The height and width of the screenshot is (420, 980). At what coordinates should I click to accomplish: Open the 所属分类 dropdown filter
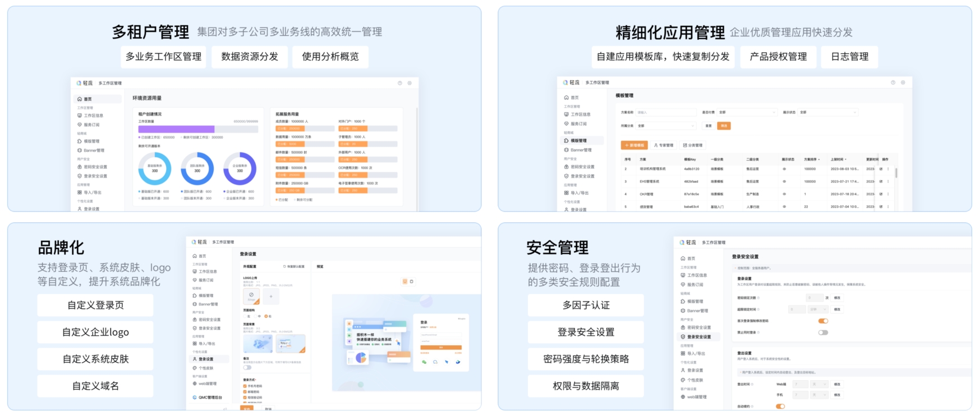coord(666,126)
